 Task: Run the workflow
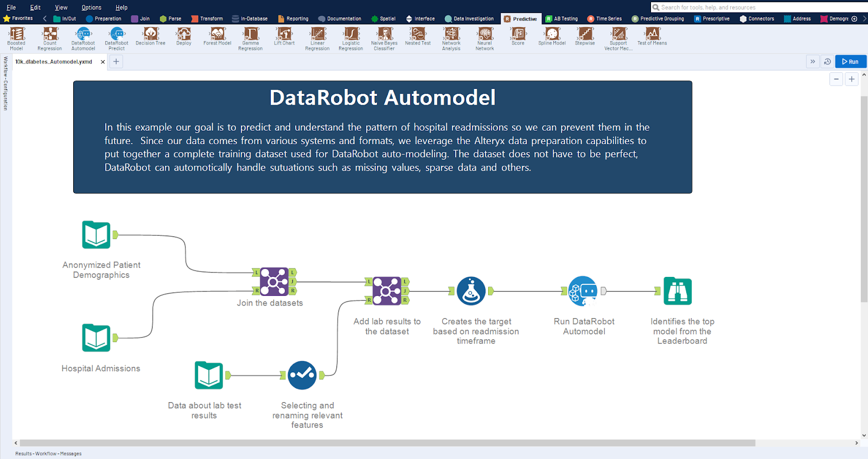[850, 62]
